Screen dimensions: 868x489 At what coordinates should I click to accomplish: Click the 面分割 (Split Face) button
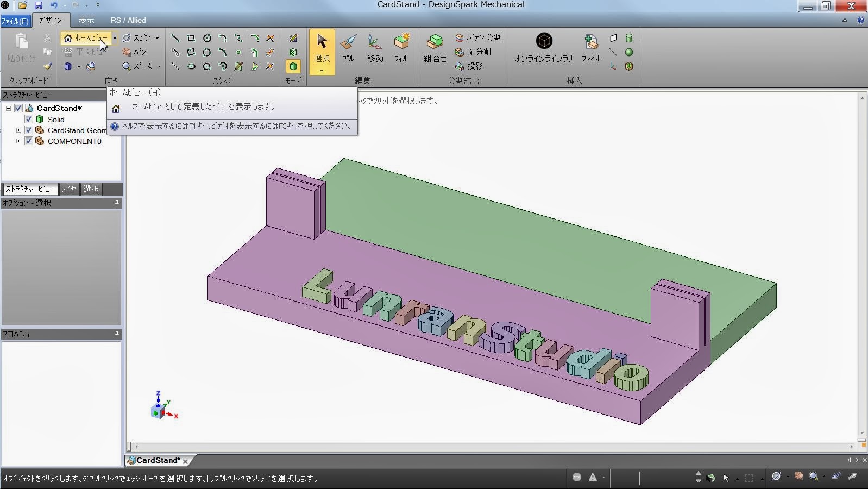pos(473,52)
